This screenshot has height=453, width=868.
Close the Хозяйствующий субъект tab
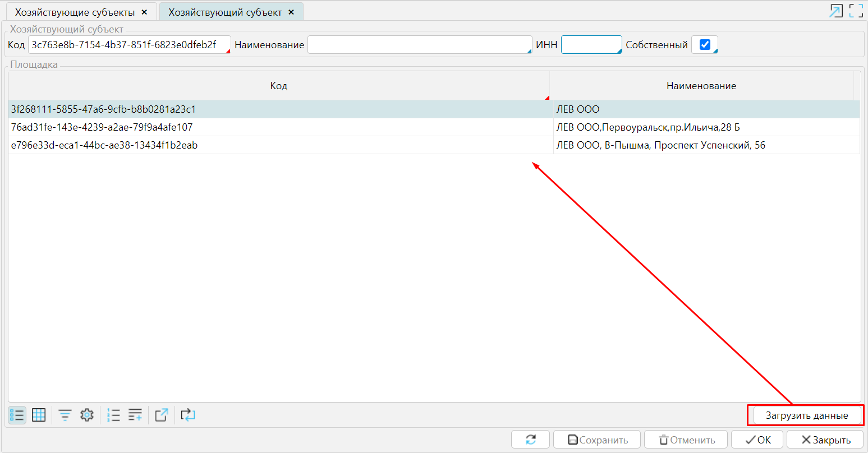(x=291, y=12)
